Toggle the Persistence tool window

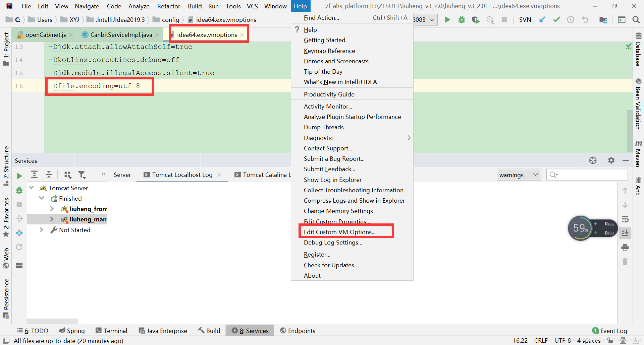tap(6, 298)
